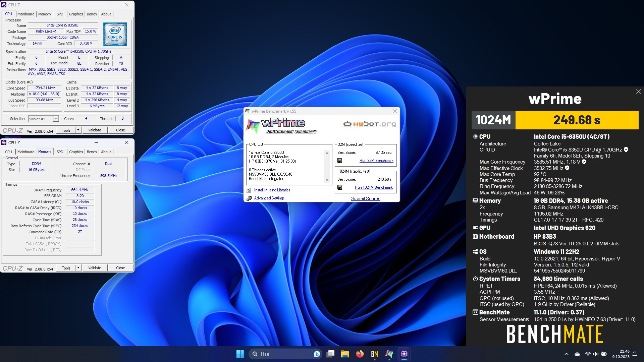The width and height of the screenshot is (644, 362).
Task: Click scroll down arrow in wPrime CPU List
Action: pyautogui.click(x=327, y=180)
